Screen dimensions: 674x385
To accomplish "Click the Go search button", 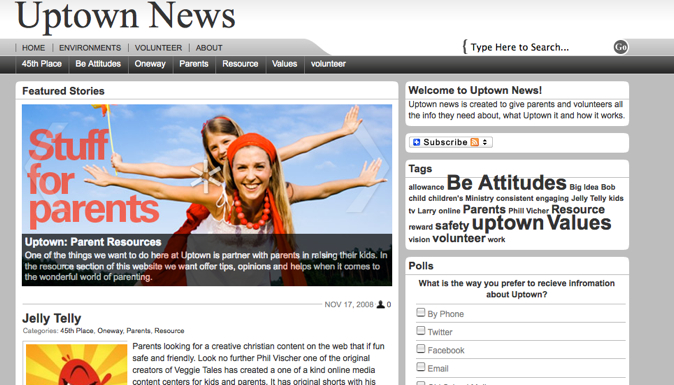I will 621,47.
